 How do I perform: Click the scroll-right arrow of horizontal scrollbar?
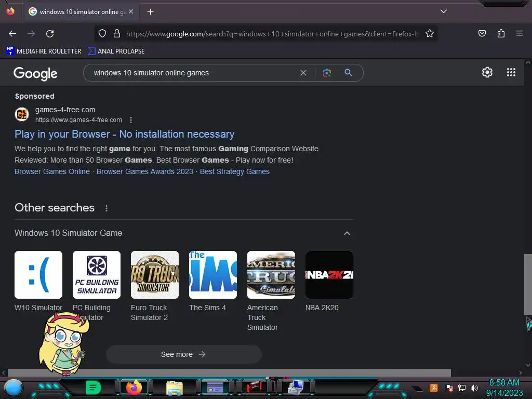click(521, 373)
